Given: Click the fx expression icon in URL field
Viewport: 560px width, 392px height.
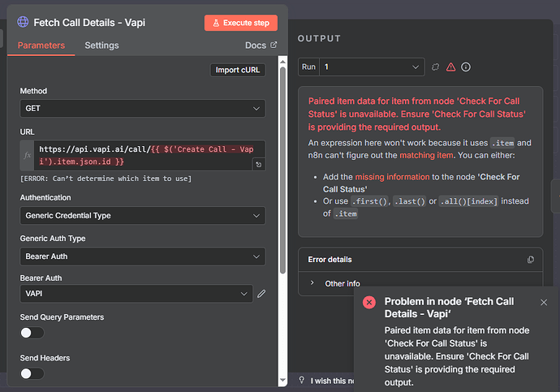Looking at the screenshot, I should pos(28,154).
